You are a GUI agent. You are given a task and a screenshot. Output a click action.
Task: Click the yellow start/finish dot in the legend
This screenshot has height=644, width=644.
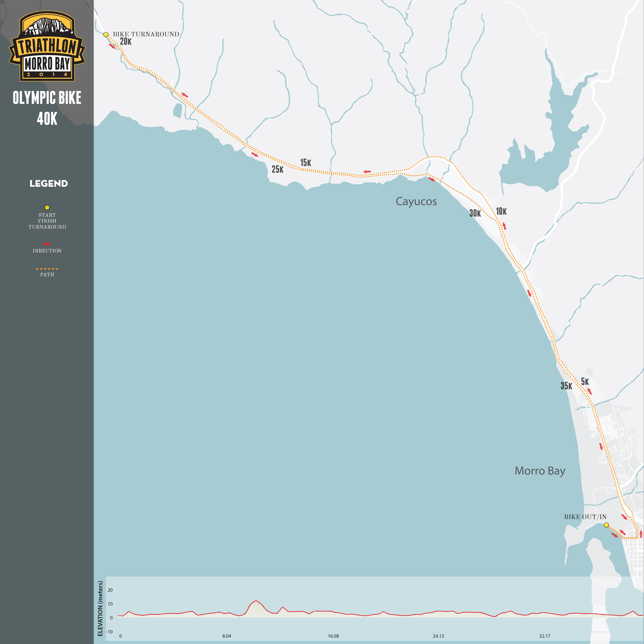coord(47,207)
